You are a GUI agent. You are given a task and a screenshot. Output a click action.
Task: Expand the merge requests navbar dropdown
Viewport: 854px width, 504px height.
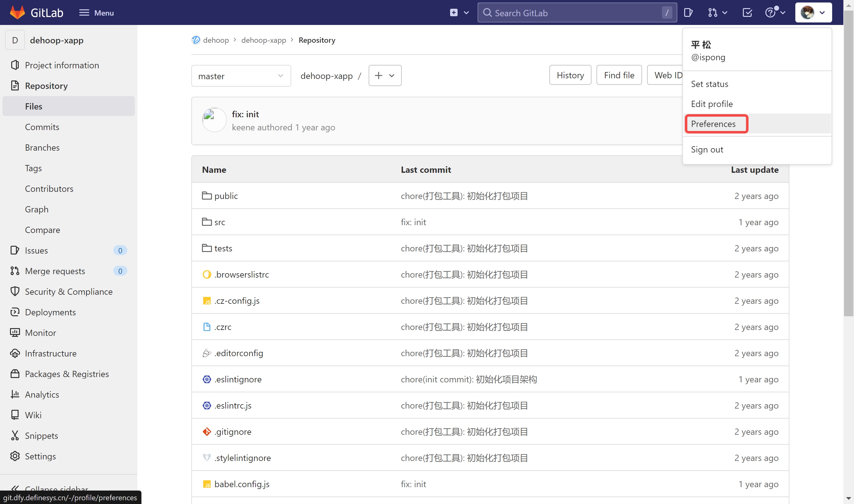(717, 12)
